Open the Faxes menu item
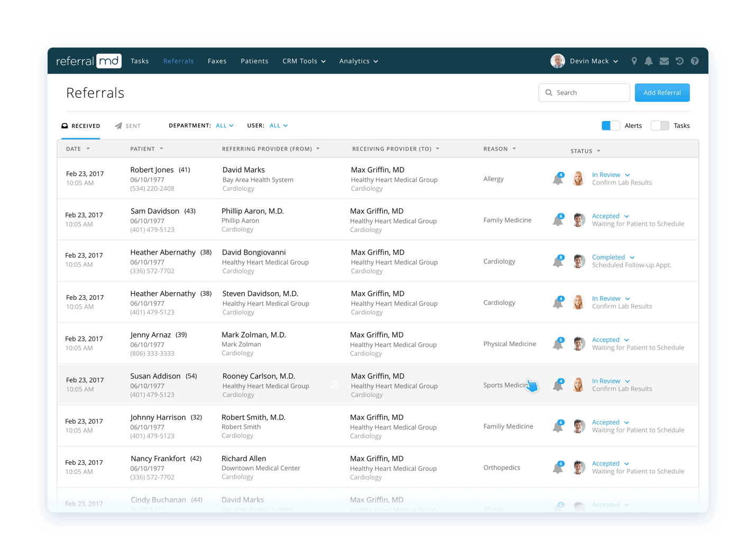This screenshot has width=756, height=560. point(217,61)
